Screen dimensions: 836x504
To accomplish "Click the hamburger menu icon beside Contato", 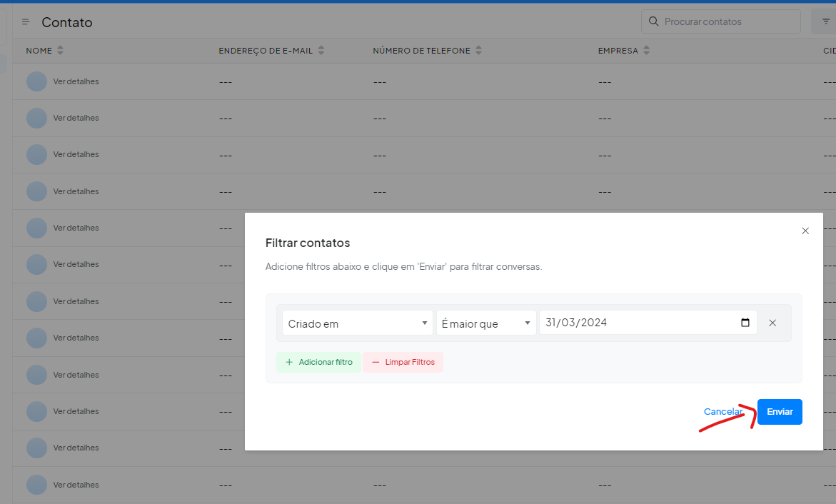I will (x=26, y=22).
